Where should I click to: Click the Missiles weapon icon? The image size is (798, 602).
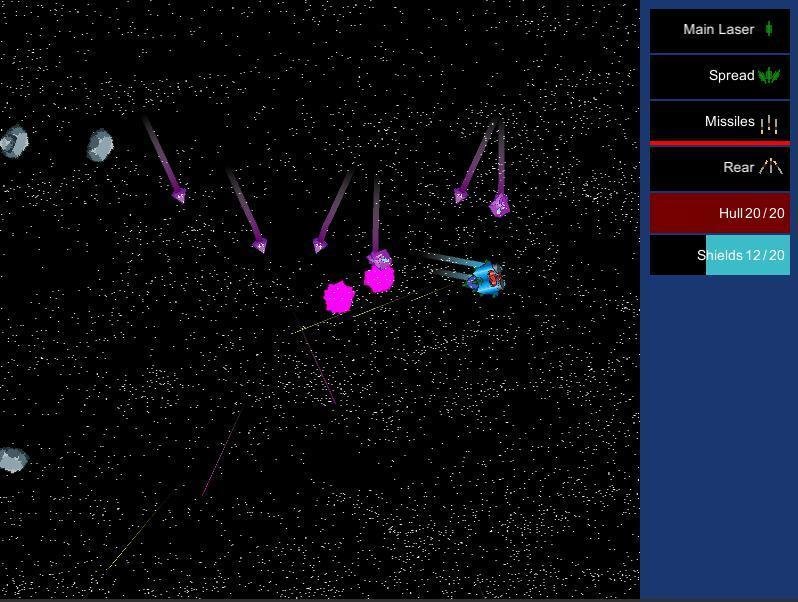769,124
